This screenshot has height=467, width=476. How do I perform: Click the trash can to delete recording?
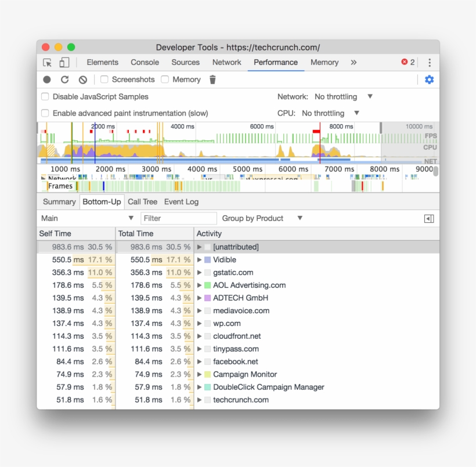coord(212,79)
